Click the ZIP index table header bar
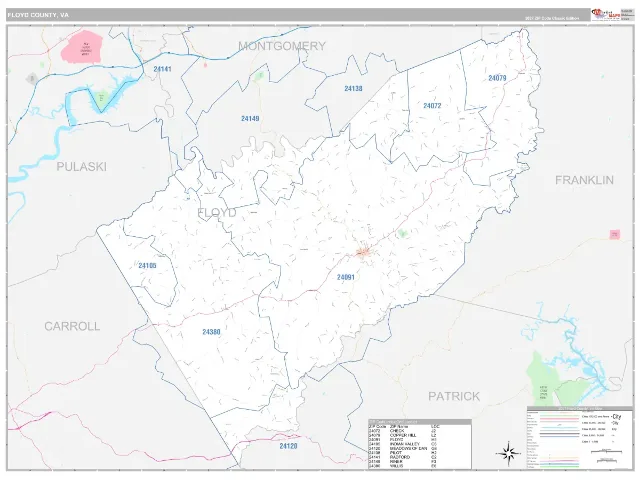The width and height of the screenshot is (640, 480). coord(420,422)
